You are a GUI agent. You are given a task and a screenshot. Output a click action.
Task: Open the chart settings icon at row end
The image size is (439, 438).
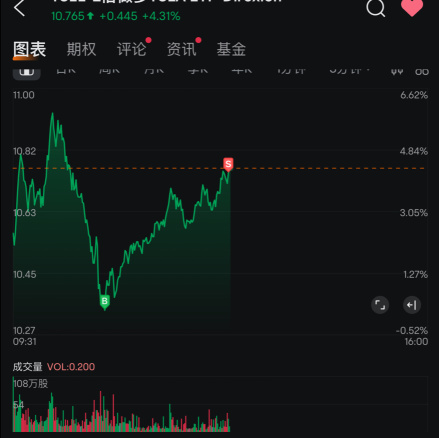click(422, 71)
